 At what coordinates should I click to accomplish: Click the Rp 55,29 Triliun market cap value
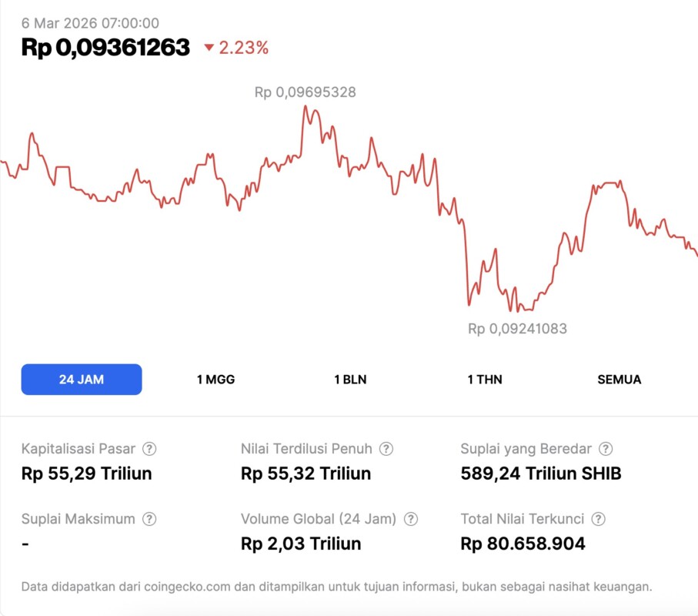[86, 473]
